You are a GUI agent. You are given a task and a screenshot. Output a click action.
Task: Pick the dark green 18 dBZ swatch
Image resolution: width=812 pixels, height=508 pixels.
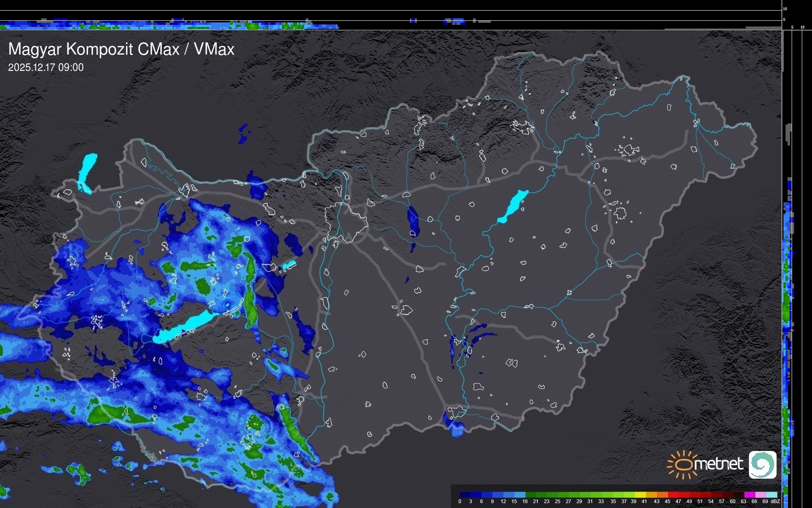(x=531, y=495)
